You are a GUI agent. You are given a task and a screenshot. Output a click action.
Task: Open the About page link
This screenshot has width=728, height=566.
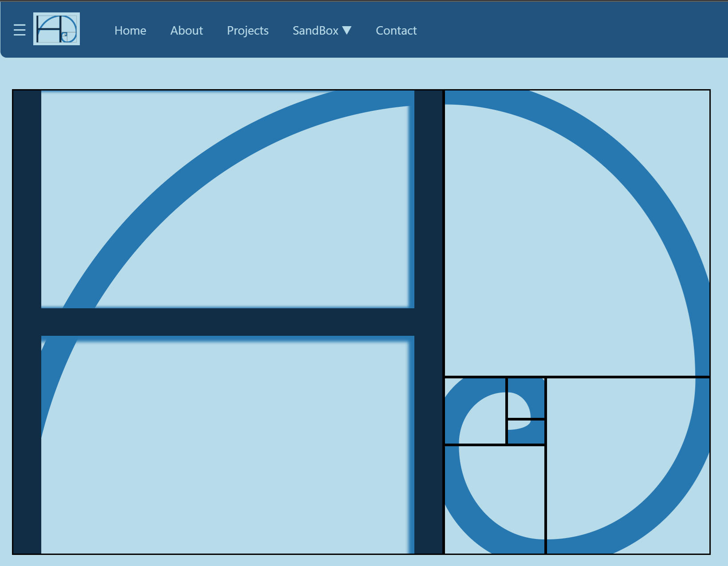click(x=186, y=31)
